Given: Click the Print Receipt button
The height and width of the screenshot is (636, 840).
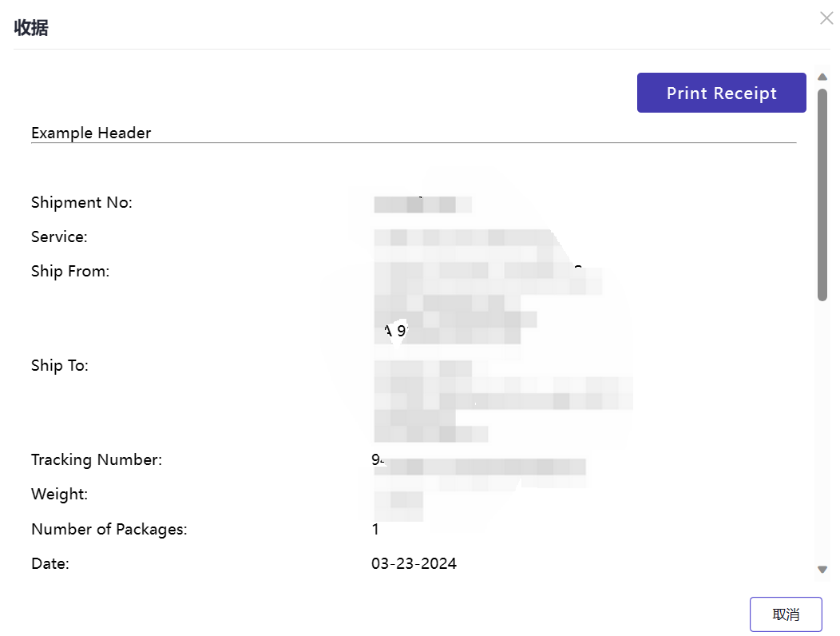Looking at the screenshot, I should click(722, 93).
